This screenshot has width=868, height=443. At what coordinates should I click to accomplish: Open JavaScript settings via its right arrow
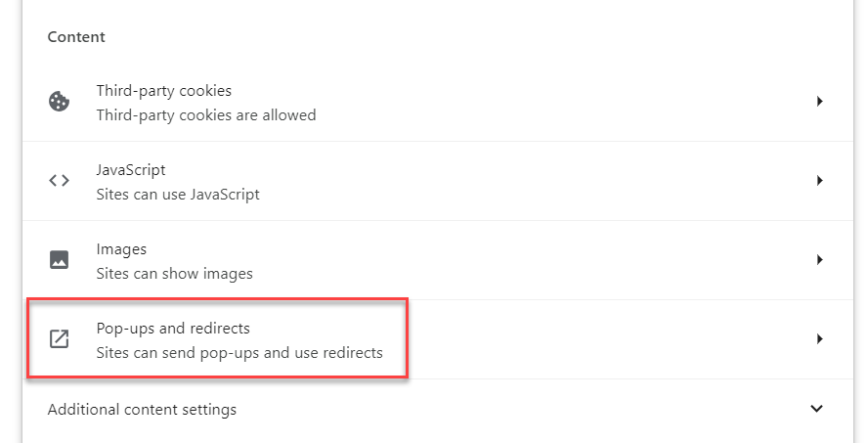click(x=819, y=181)
